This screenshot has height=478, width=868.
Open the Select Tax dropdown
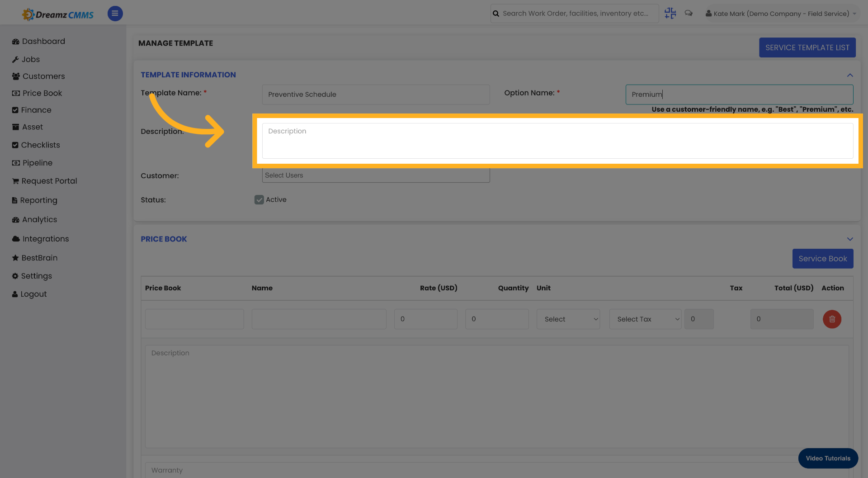point(645,319)
